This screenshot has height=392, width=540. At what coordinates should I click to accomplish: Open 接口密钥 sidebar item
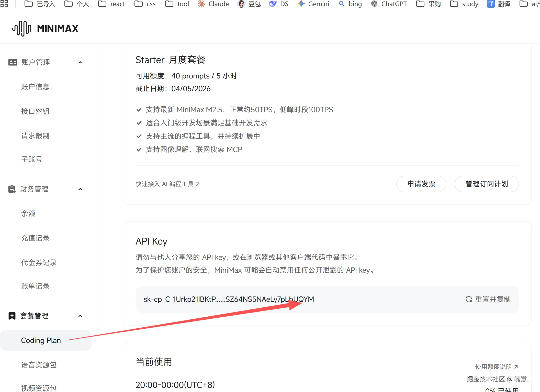pos(35,111)
